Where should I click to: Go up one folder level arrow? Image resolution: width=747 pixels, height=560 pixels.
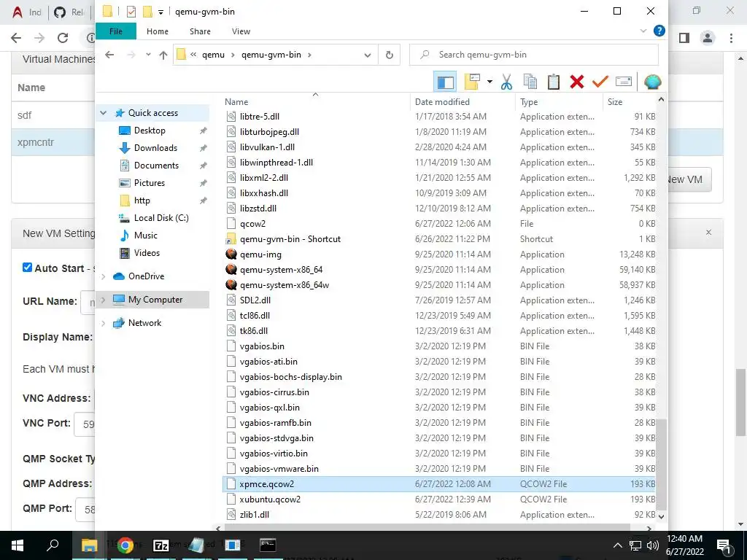coord(163,55)
